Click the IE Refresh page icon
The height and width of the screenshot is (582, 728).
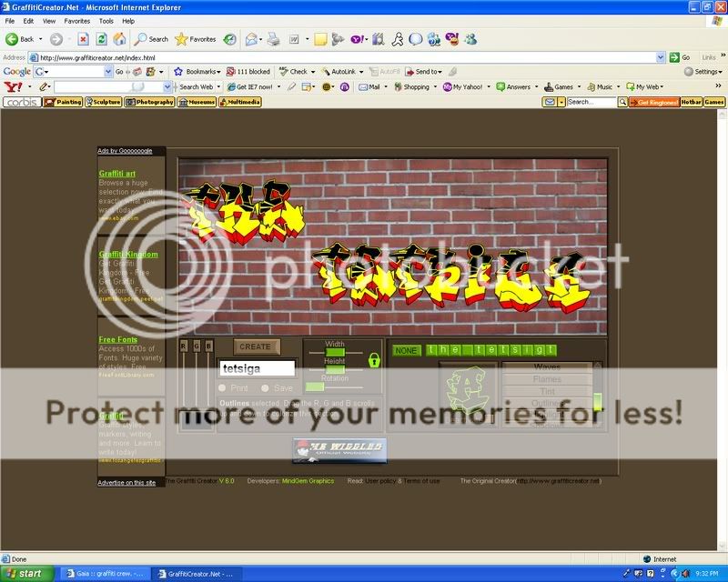100,39
